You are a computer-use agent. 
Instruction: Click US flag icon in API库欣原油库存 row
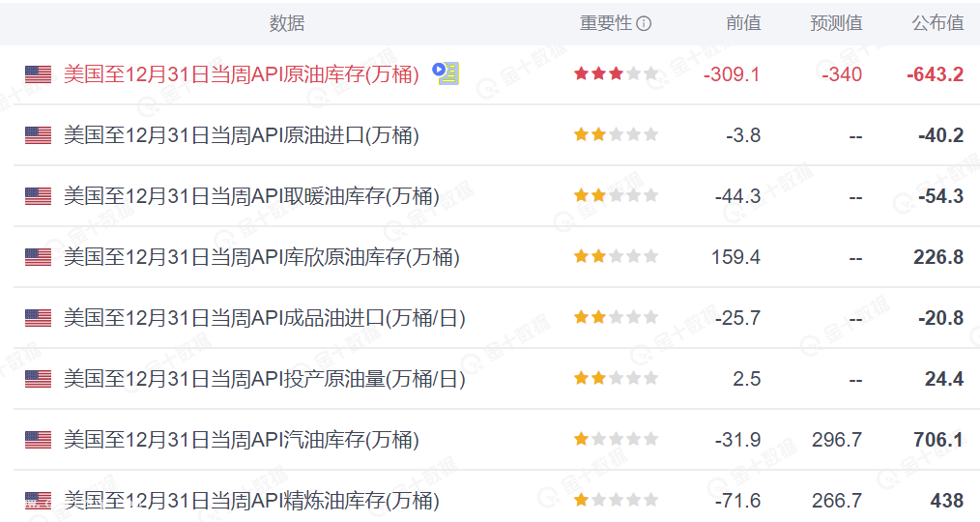38,257
